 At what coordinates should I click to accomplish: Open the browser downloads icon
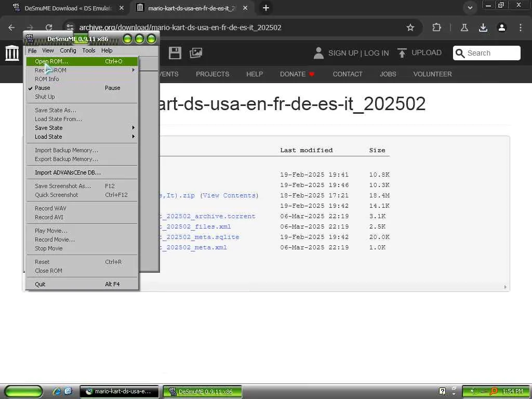pyautogui.click(x=483, y=28)
